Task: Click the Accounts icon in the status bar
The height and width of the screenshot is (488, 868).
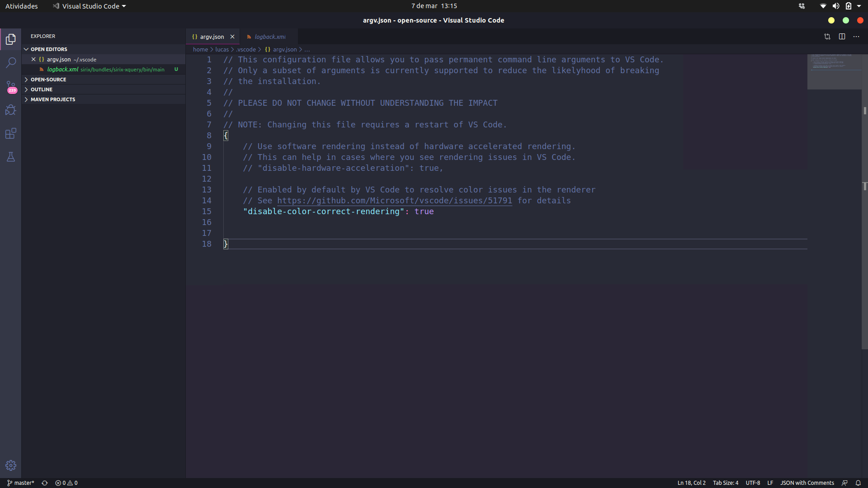Action: click(x=844, y=483)
